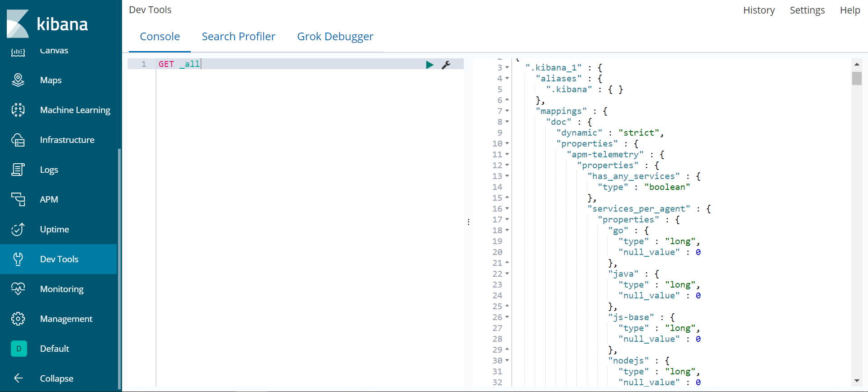
Task: Go to Monitoring label
Action: (61, 289)
